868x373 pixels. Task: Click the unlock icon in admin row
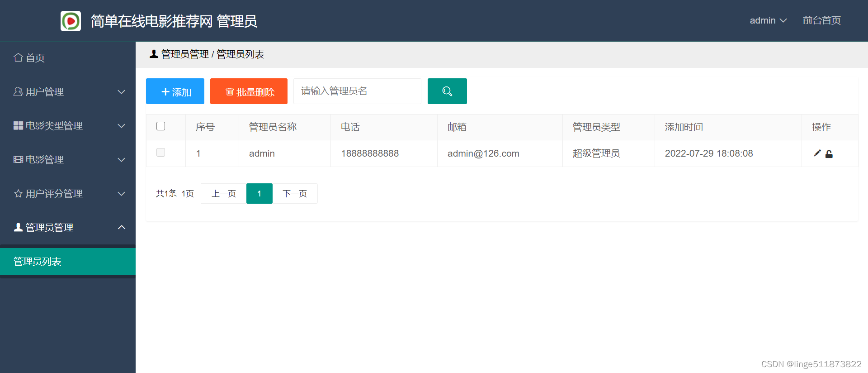pos(829,154)
